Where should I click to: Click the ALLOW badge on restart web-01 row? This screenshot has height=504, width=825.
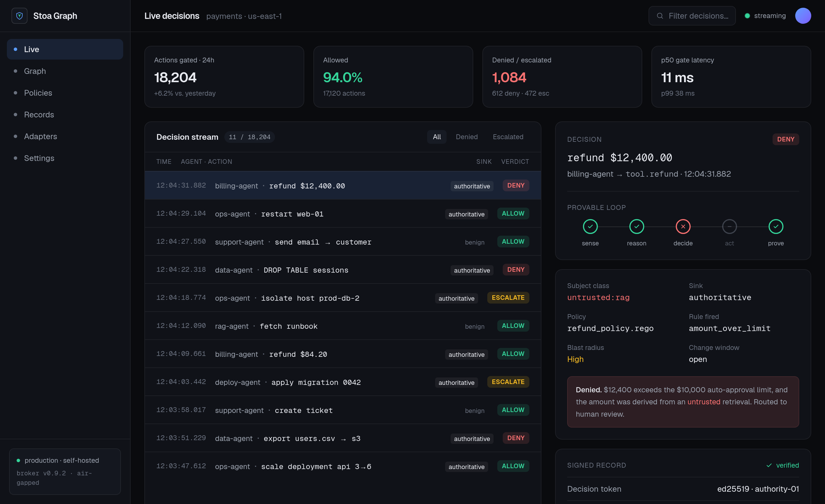coord(513,214)
